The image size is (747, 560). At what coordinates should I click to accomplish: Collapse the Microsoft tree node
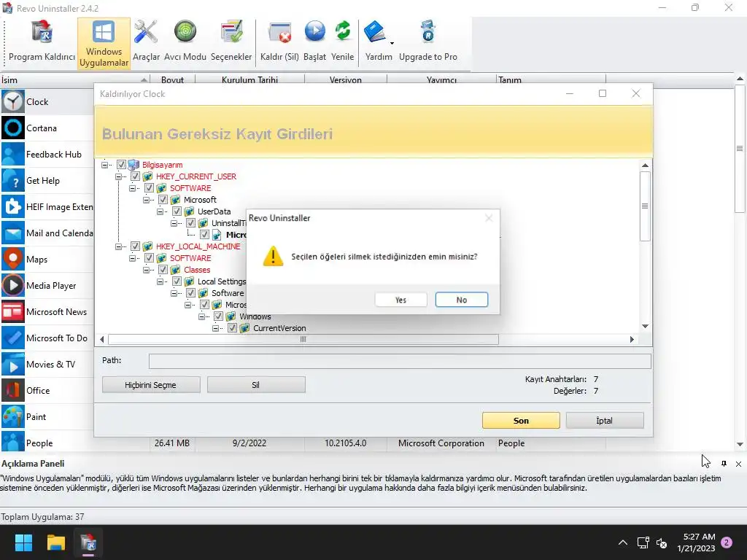pos(146,200)
